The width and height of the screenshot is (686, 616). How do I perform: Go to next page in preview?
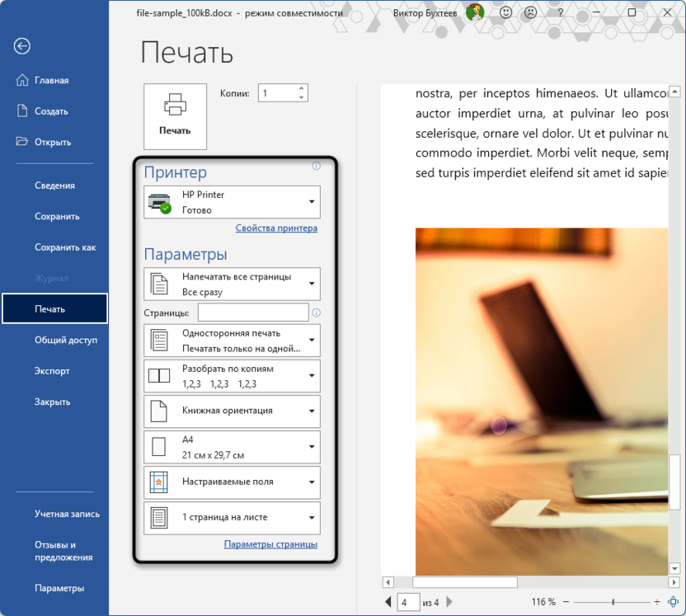click(449, 602)
